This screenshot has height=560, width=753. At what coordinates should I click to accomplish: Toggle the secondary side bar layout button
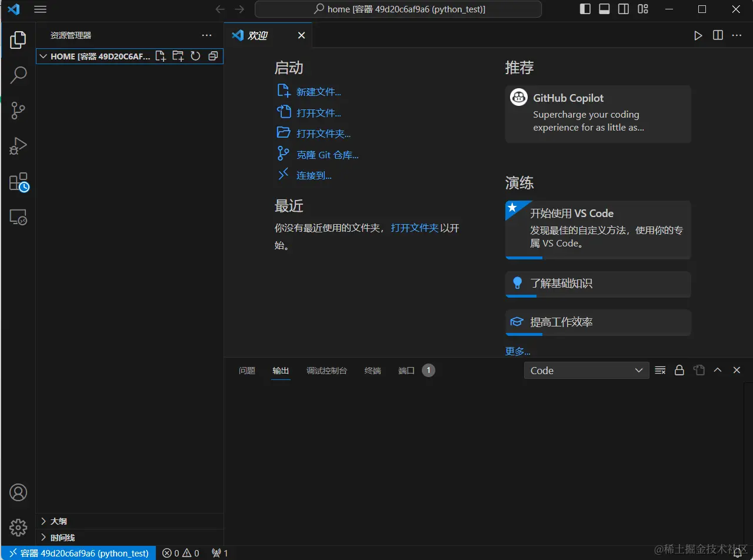click(624, 9)
